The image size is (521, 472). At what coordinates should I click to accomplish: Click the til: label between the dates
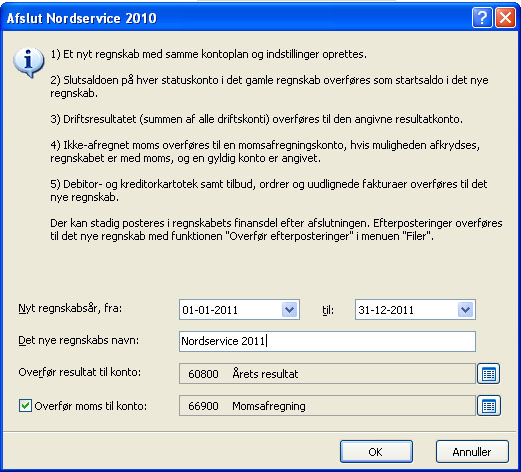328,310
